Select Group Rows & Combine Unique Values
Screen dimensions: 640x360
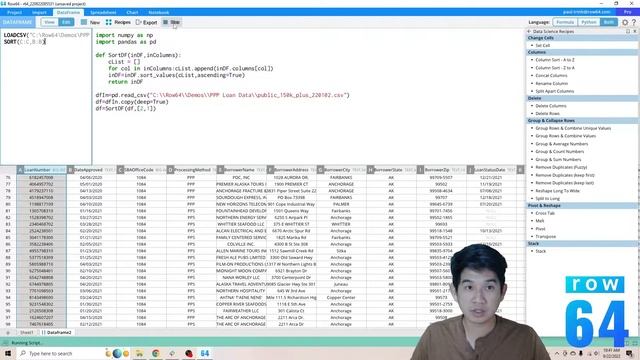tap(573, 128)
